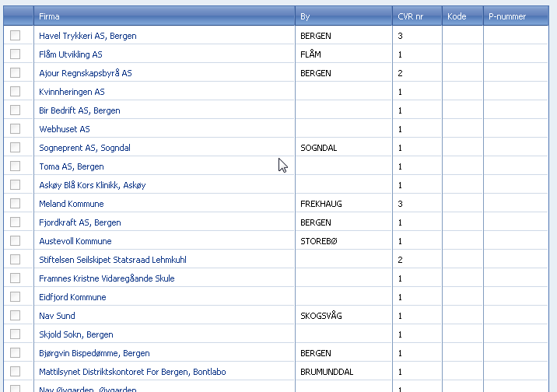The width and height of the screenshot is (557, 392).
Task: Tick the checkbox for Havel Trykkeri AS
Action: [x=15, y=36]
